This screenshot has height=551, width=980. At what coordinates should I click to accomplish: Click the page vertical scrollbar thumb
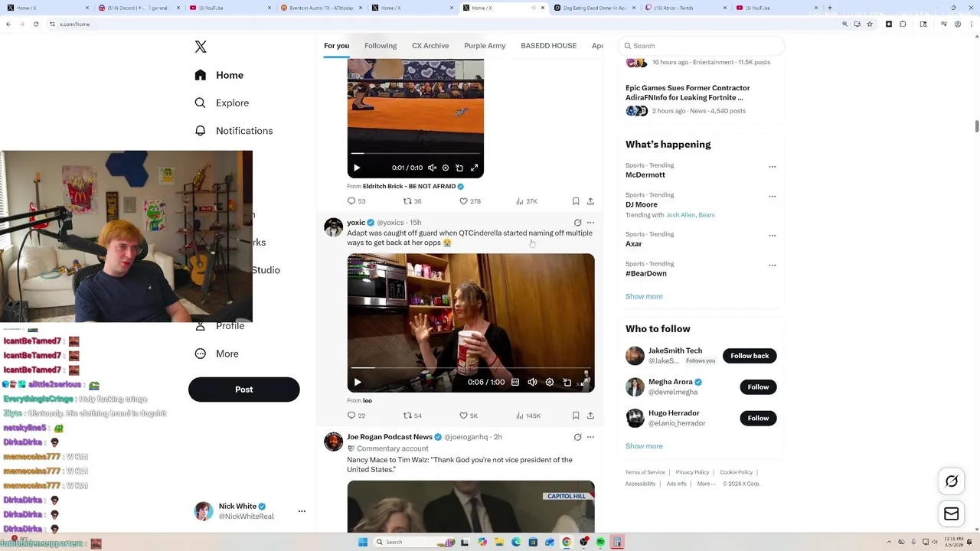coord(977,126)
